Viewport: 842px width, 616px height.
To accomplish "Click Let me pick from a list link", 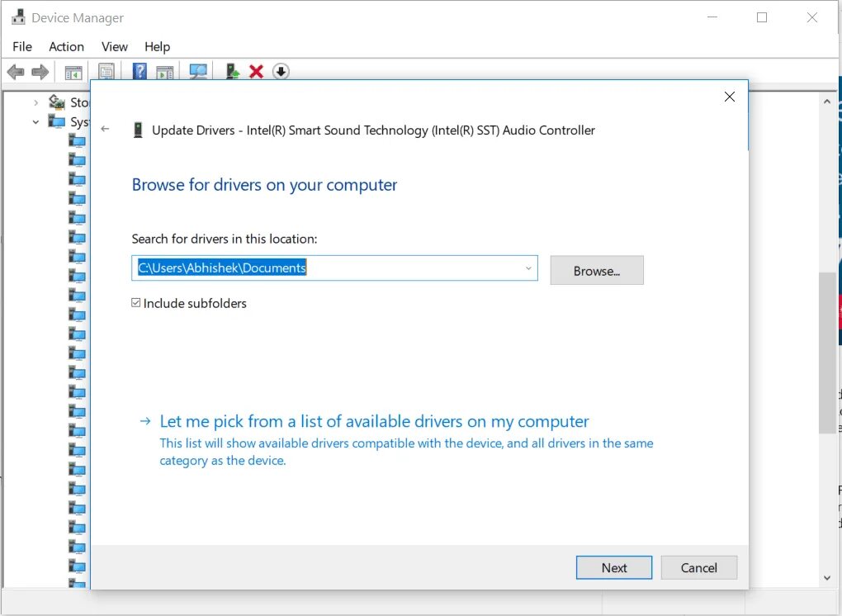I will click(x=374, y=422).
